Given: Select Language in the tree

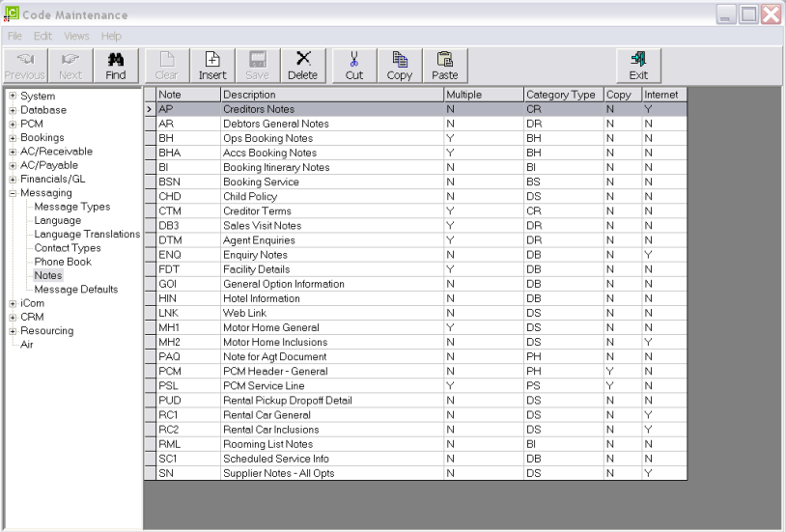Looking at the screenshot, I should point(58,220).
